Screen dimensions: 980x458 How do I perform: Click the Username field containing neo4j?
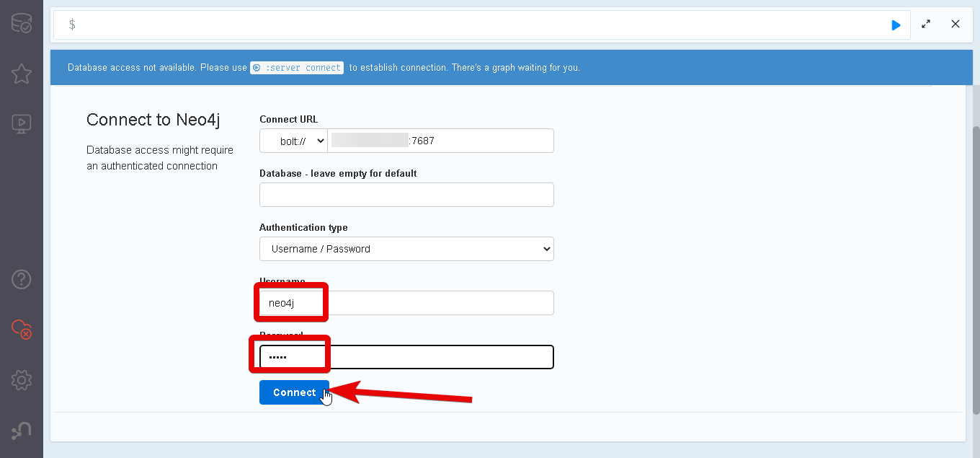(x=406, y=303)
